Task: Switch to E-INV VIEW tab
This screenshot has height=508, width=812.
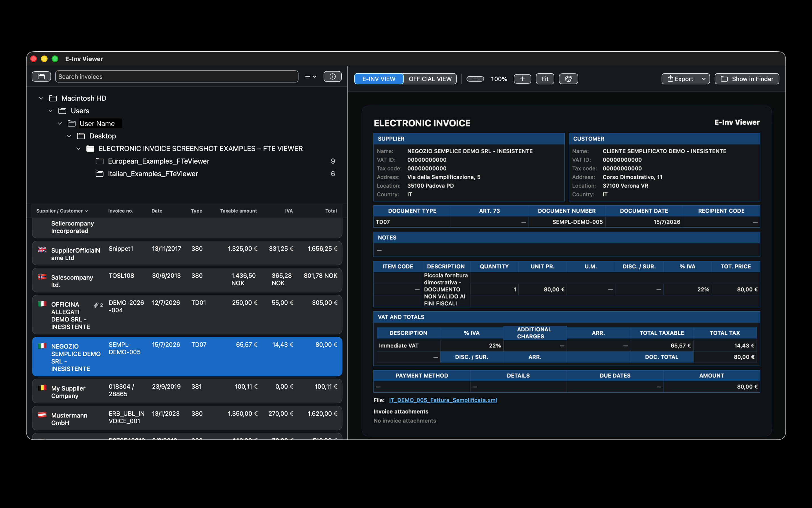Action: coord(379,79)
